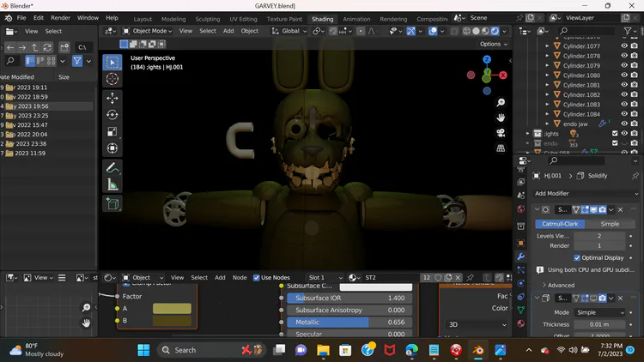Screen dimensions: 644x362
Task: Open the Global transform orientation dropdown
Action: pyautogui.click(x=289, y=31)
